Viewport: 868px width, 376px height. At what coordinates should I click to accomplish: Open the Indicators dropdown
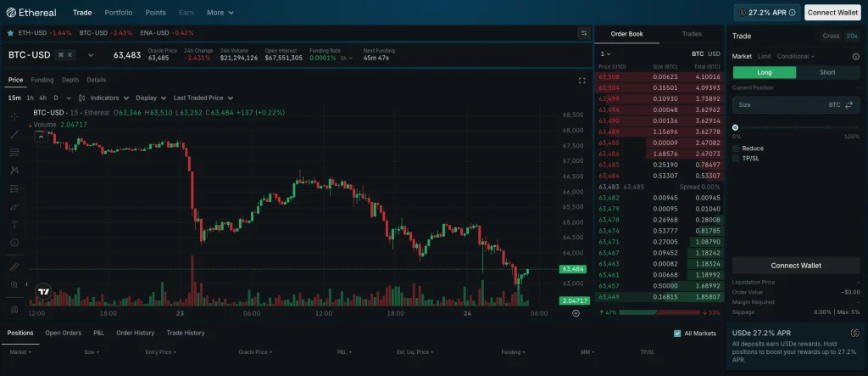coord(109,98)
